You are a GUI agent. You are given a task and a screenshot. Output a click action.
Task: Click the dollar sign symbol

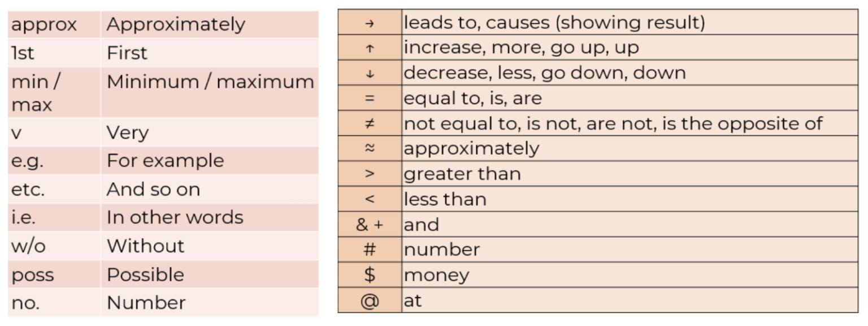370,275
